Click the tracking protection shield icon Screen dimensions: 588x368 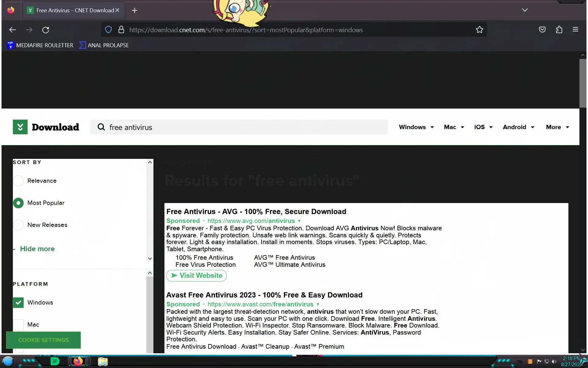(x=108, y=30)
